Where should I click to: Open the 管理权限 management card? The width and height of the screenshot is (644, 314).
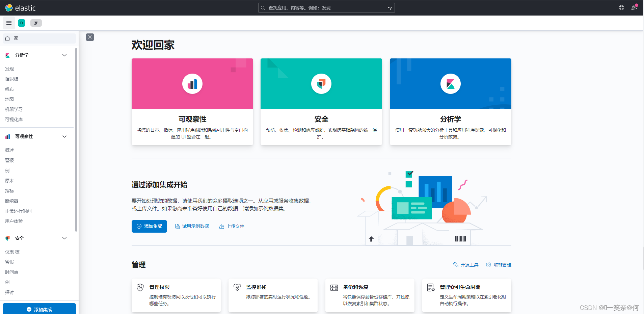(176, 295)
